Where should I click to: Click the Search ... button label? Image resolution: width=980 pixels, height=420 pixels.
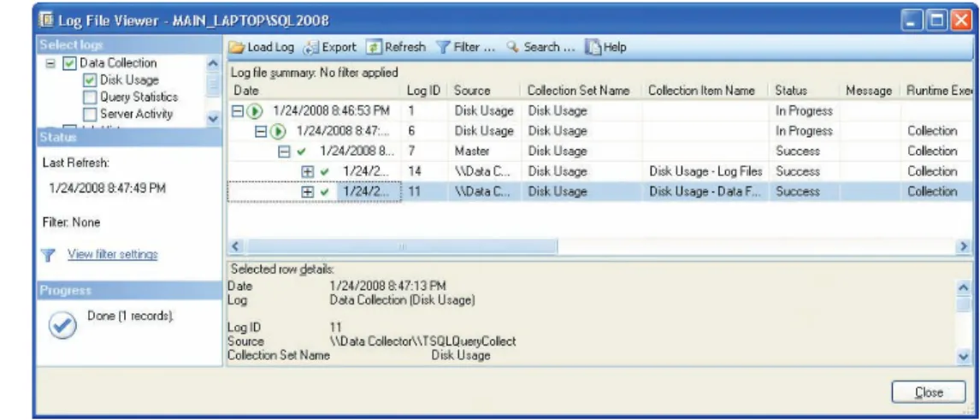tap(549, 48)
